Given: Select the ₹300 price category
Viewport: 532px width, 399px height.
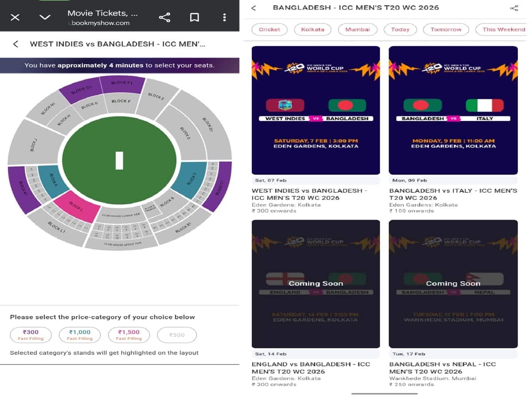Looking at the screenshot, I should [31, 335].
